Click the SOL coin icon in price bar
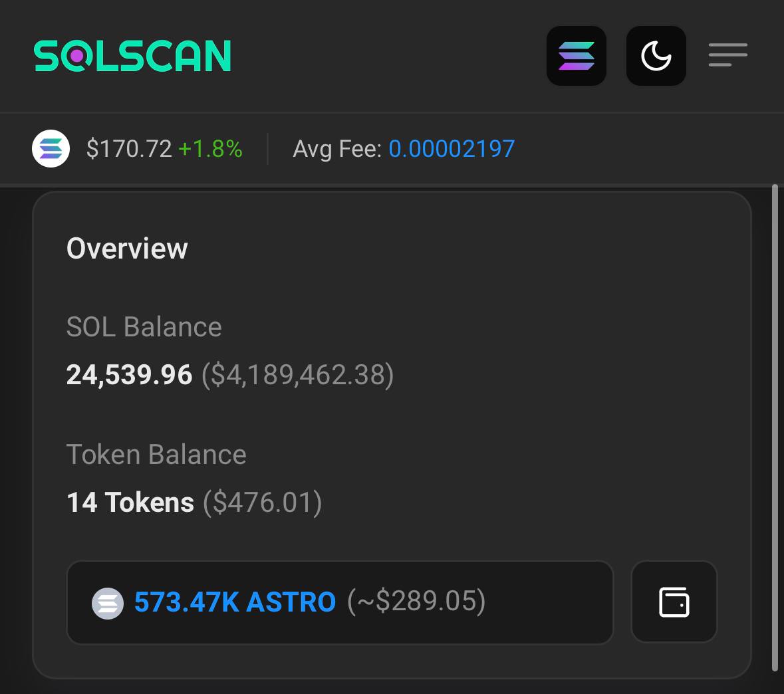784x694 pixels. 51,148
